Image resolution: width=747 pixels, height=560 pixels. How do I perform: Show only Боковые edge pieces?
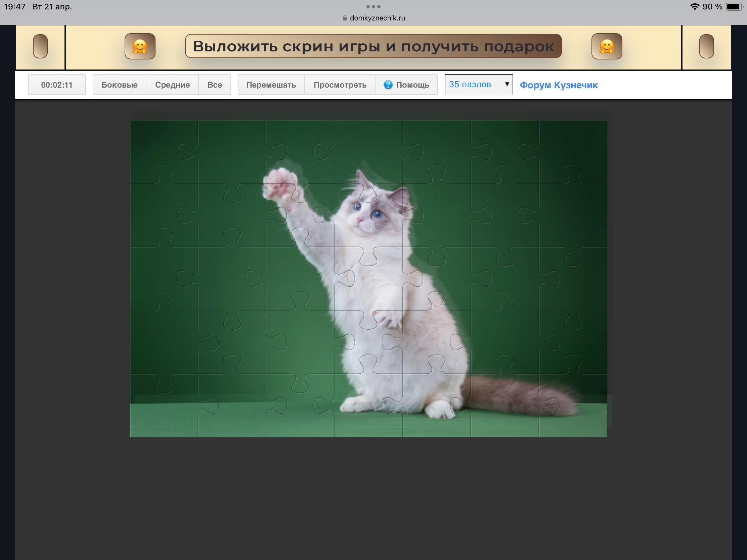click(x=119, y=85)
